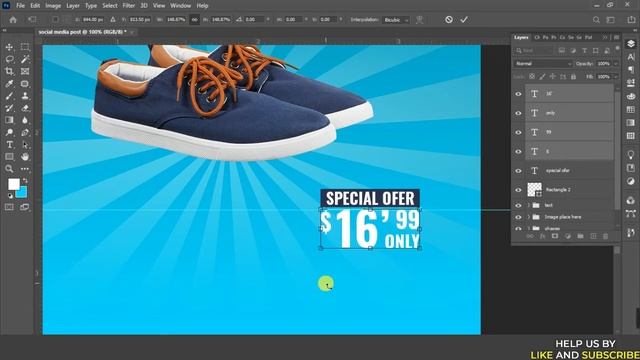Click the background blue color swatch
This screenshot has height=360, width=640.
point(22,192)
